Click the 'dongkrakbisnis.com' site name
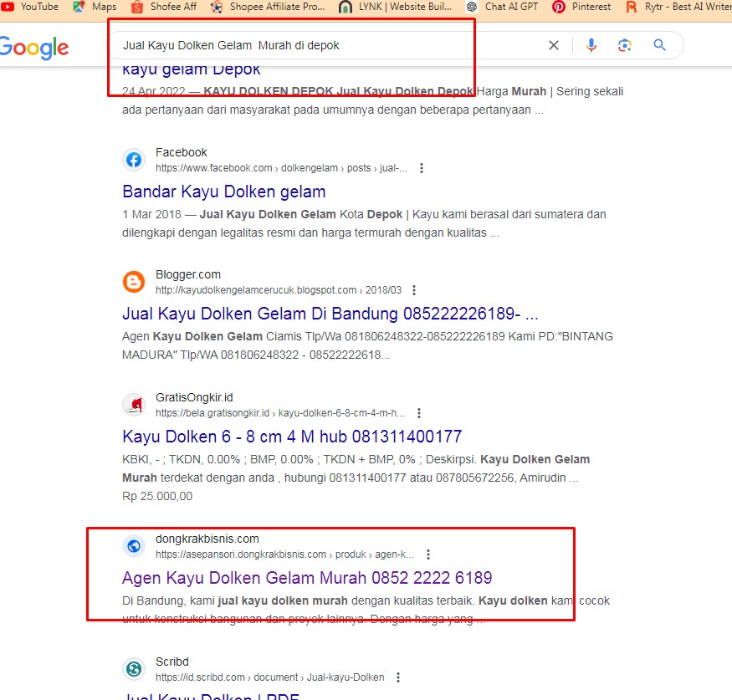732x700 pixels. pyautogui.click(x=207, y=539)
